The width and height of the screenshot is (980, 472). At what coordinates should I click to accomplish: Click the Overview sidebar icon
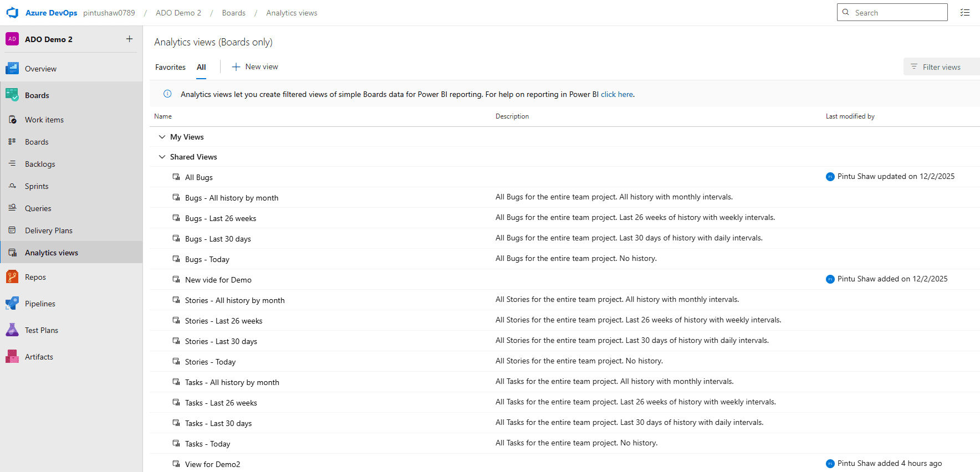pyautogui.click(x=12, y=69)
